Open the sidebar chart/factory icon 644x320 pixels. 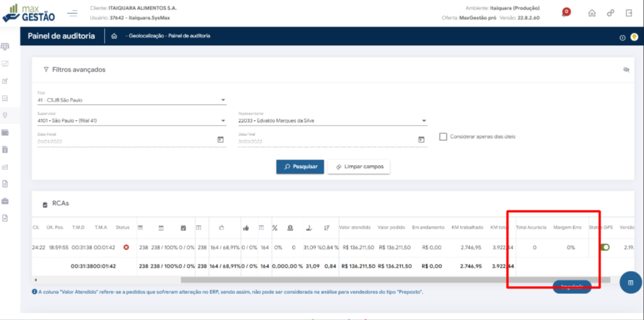point(5,167)
